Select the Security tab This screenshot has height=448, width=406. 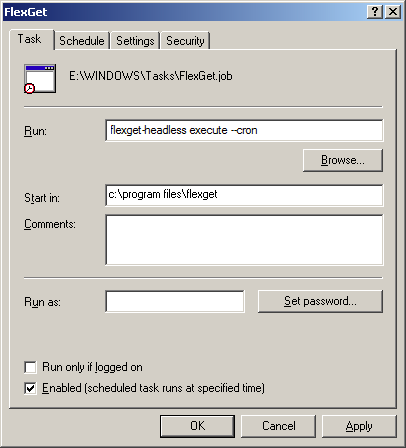click(x=185, y=41)
